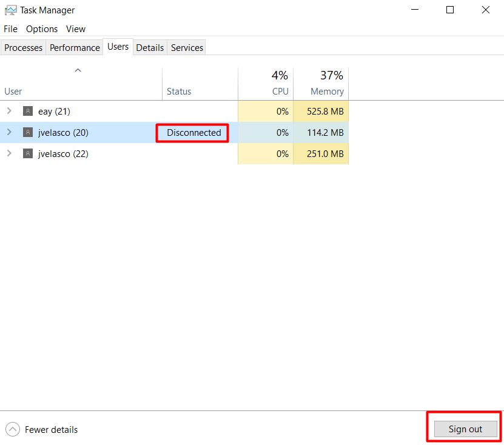Open the File menu
This screenshot has height=445, width=504.
click(10, 29)
